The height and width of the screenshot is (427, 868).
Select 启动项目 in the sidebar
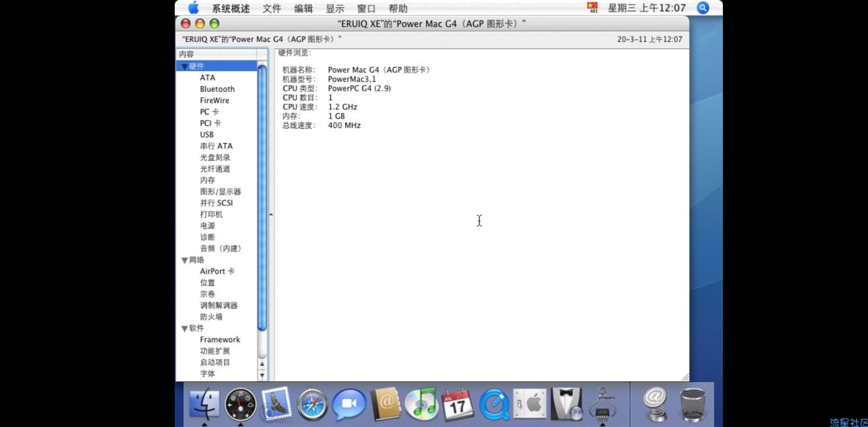click(x=215, y=362)
